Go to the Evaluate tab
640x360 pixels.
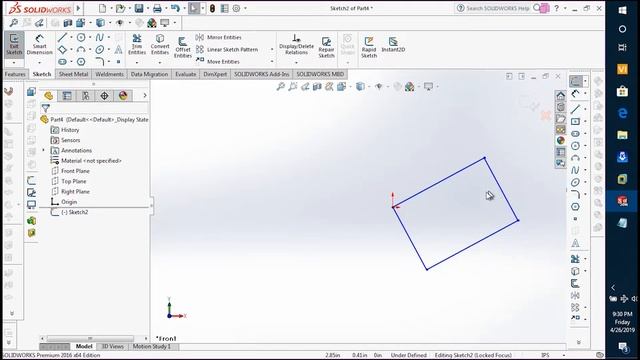point(186,74)
